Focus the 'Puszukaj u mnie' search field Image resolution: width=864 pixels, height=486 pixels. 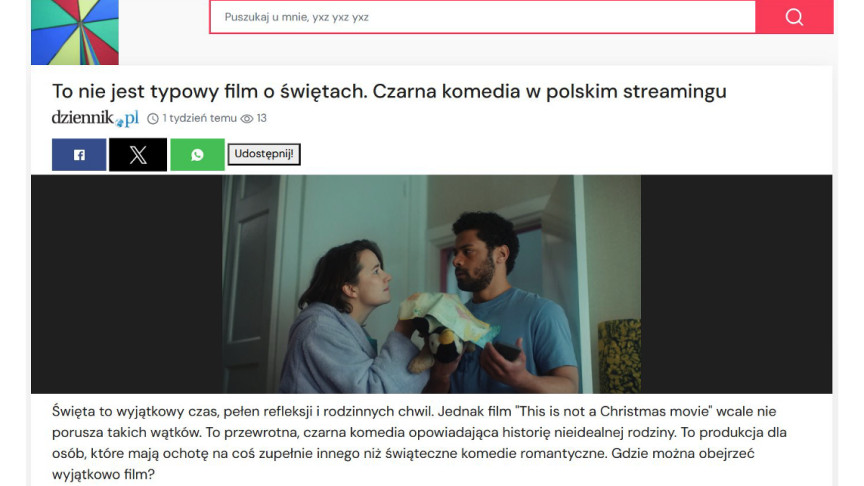[x=483, y=17]
